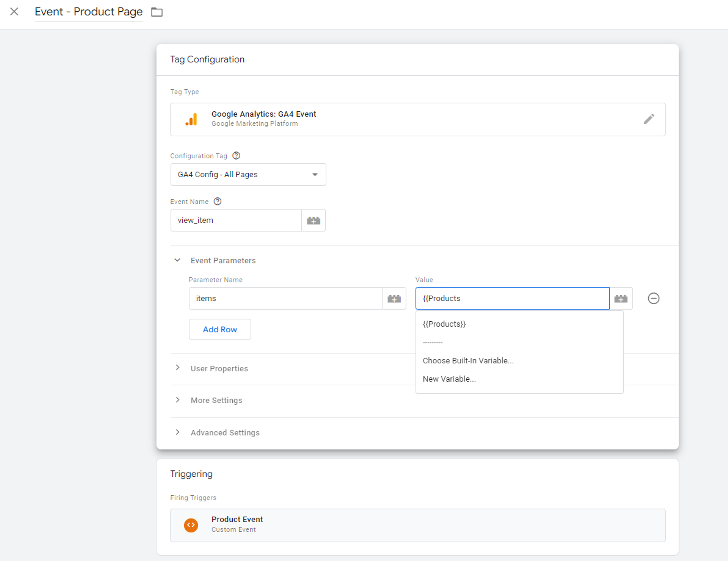Insert variable into Event Name field
The image size is (728, 561).
point(313,220)
